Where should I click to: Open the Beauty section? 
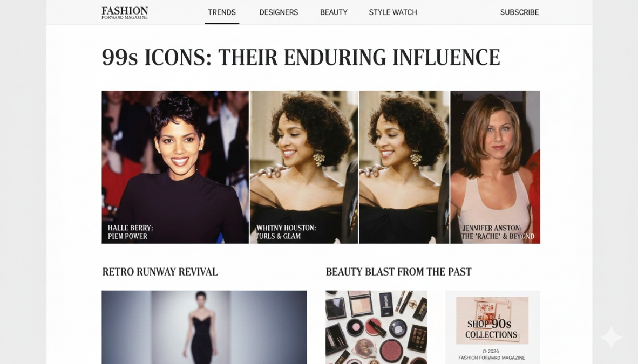point(334,12)
